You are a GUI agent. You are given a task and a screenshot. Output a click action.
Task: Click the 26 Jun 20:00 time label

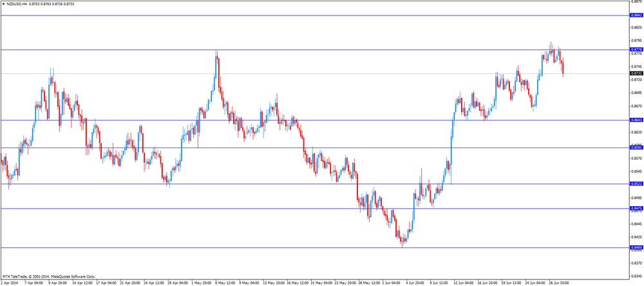pyautogui.click(x=558, y=283)
